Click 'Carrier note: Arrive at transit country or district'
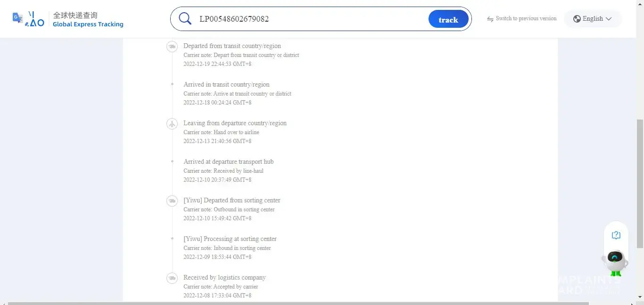 pos(237,94)
